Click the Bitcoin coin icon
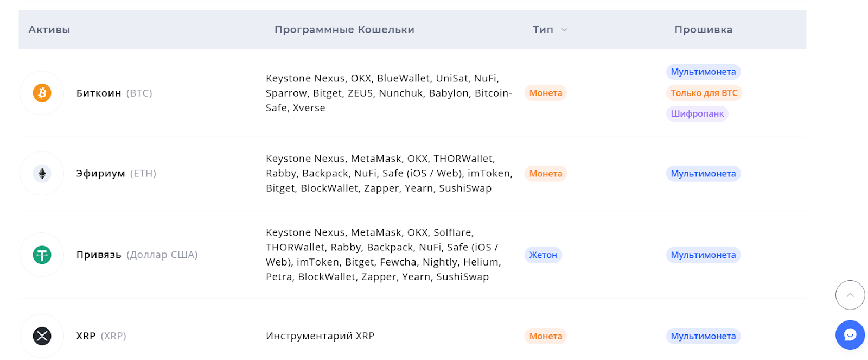 coord(42,93)
